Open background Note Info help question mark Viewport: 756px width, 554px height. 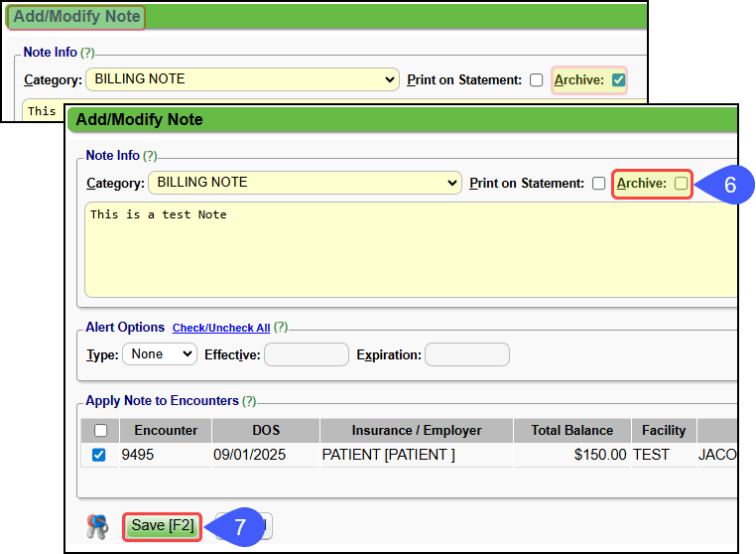[87, 53]
